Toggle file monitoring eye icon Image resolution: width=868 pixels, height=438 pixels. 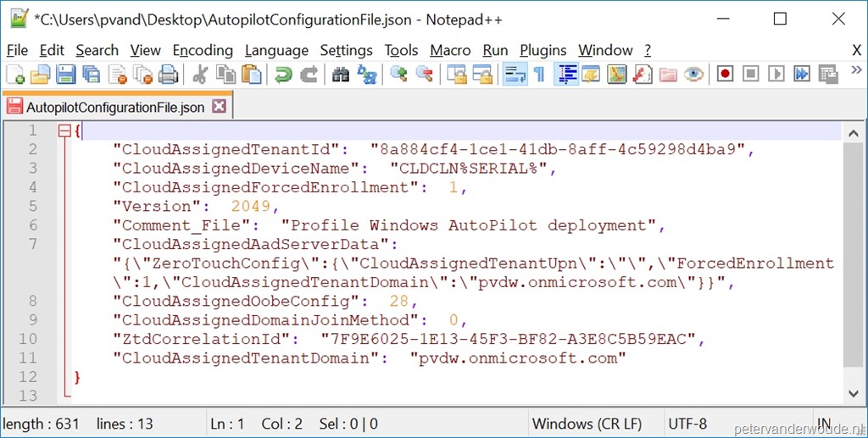pyautogui.click(x=693, y=74)
